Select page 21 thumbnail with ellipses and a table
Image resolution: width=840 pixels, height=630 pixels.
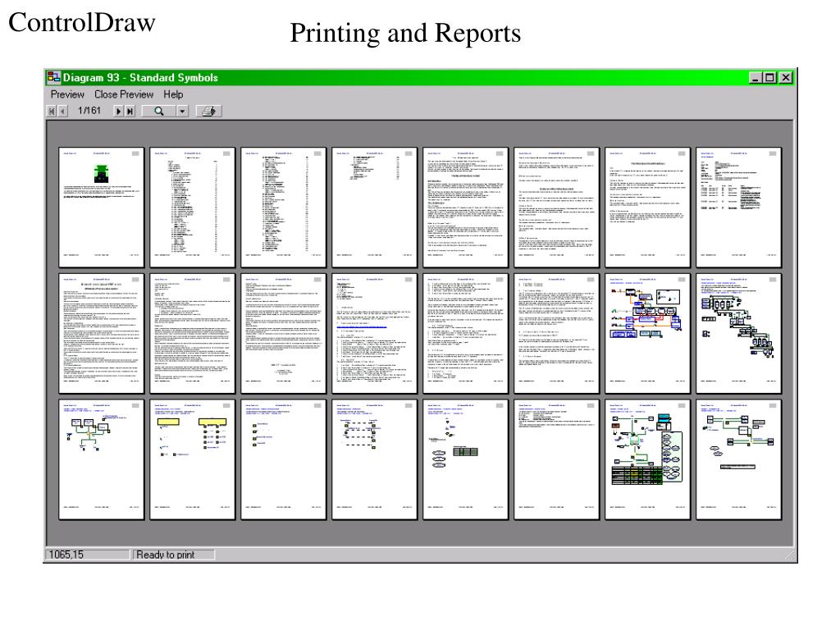click(x=466, y=459)
